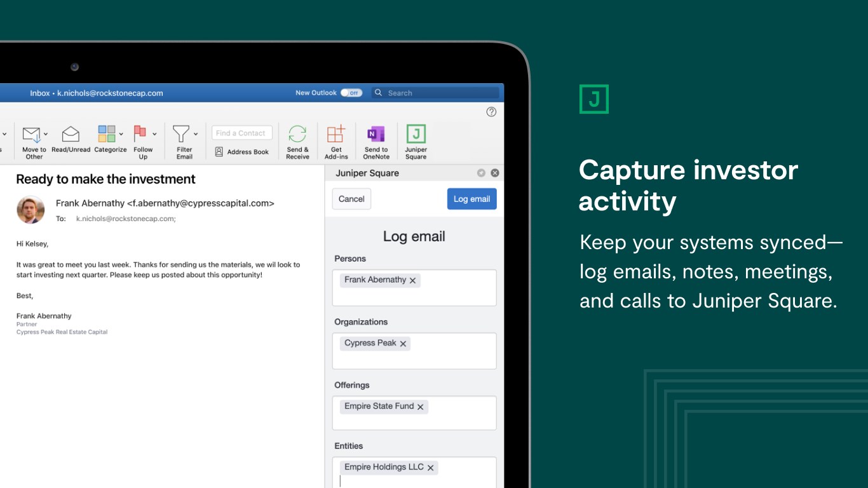Remove the Empire Holdings LLC entity tag
Viewport: 868px width, 488px height.
tap(430, 468)
